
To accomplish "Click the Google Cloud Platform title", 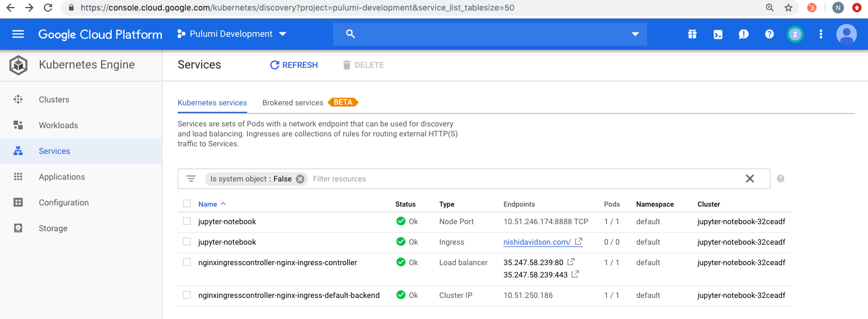I will click(101, 35).
